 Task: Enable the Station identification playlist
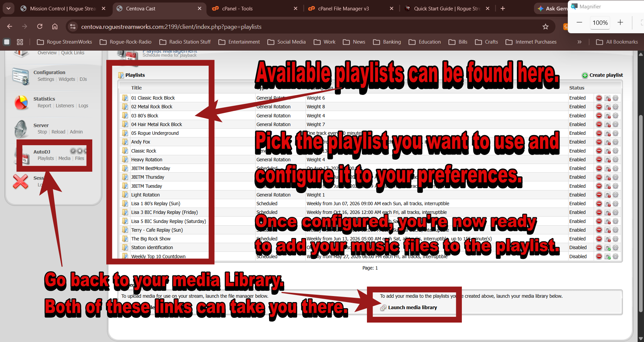tap(607, 247)
